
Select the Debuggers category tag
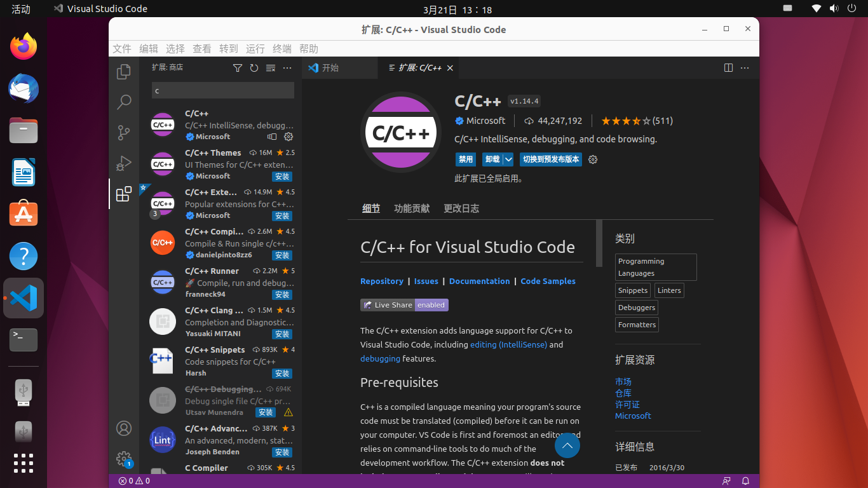point(637,308)
